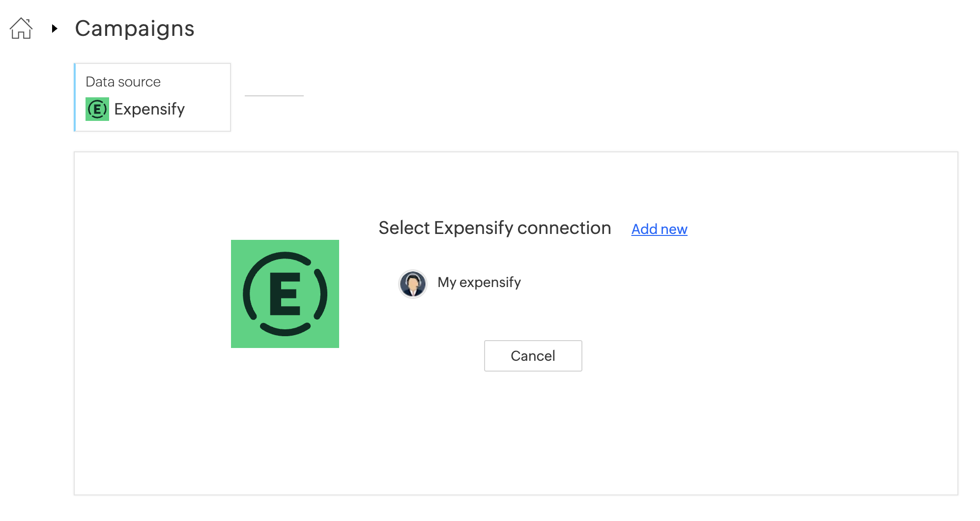This screenshot has width=980, height=521.
Task: Choose the My expensify connection
Action: [479, 283]
